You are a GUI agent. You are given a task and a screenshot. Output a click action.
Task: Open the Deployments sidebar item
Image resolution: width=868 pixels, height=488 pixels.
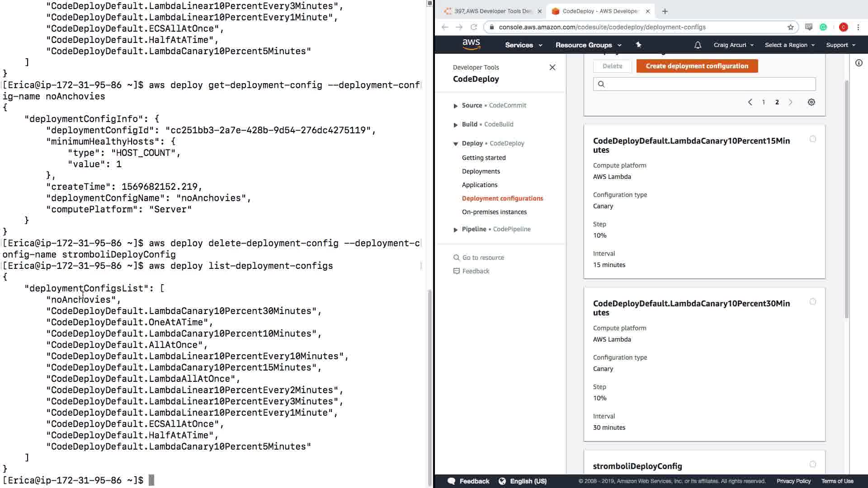pyautogui.click(x=481, y=171)
